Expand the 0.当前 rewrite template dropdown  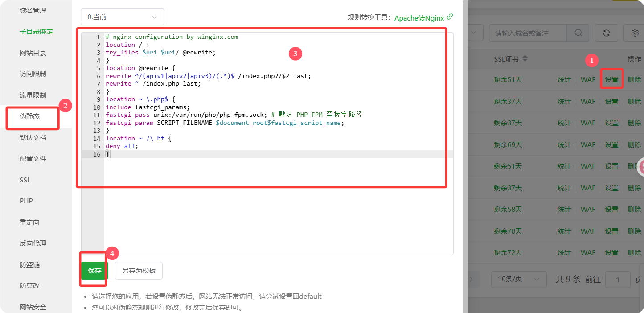coord(122,17)
